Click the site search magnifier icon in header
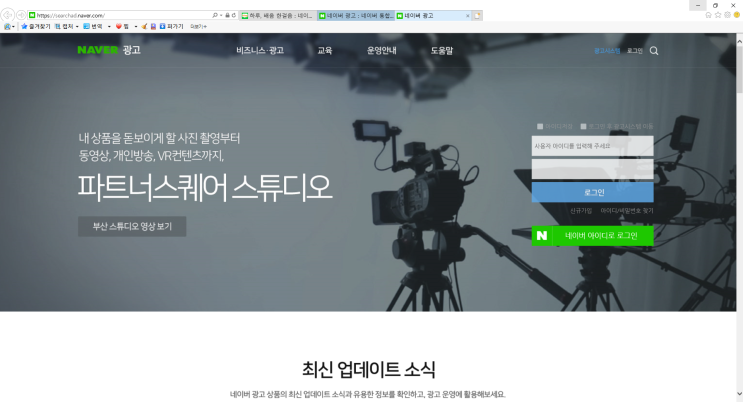743x402 pixels. point(654,51)
